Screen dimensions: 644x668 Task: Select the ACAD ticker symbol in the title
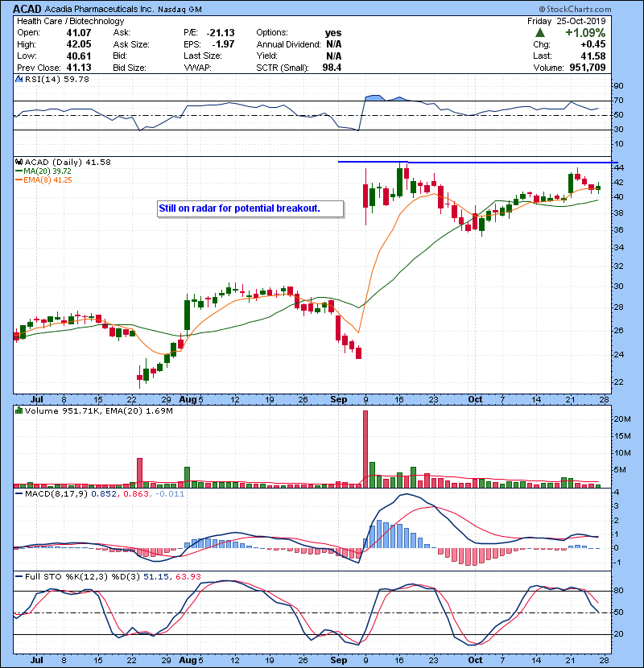[x=27, y=9]
